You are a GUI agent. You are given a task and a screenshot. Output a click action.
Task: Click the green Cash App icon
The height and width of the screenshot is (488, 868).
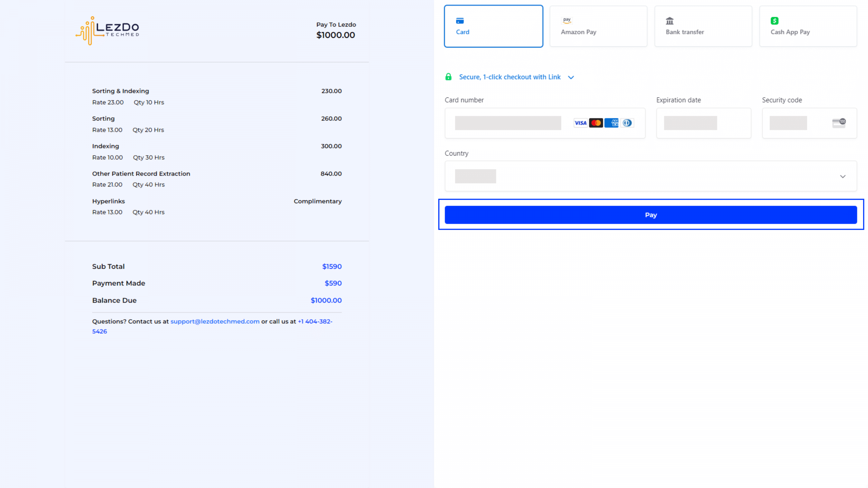coord(774,21)
